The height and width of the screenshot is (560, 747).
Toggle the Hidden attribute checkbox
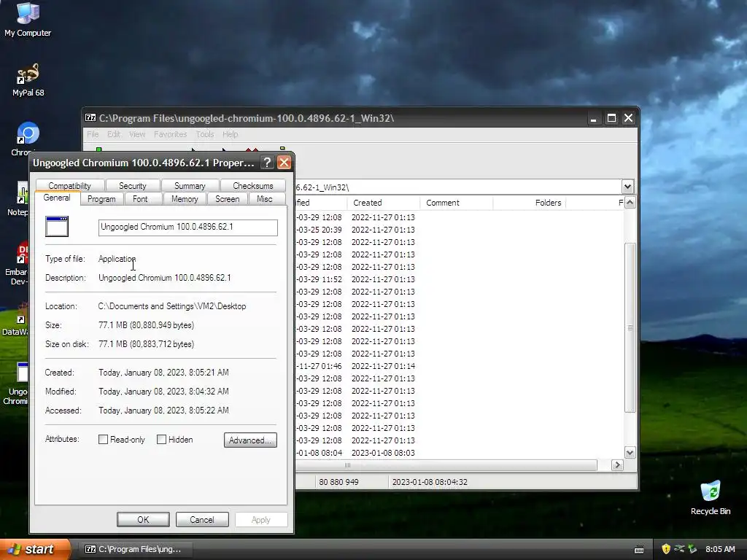[161, 440]
